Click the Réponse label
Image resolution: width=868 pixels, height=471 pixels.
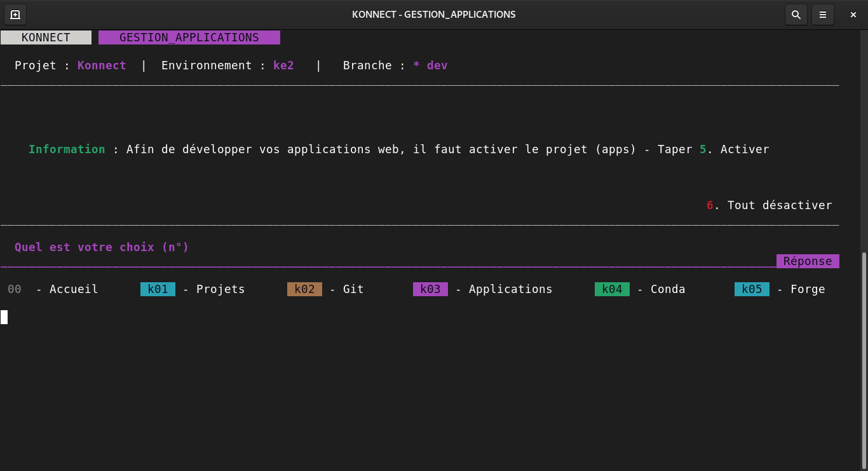pyautogui.click(x=807, y=261)
